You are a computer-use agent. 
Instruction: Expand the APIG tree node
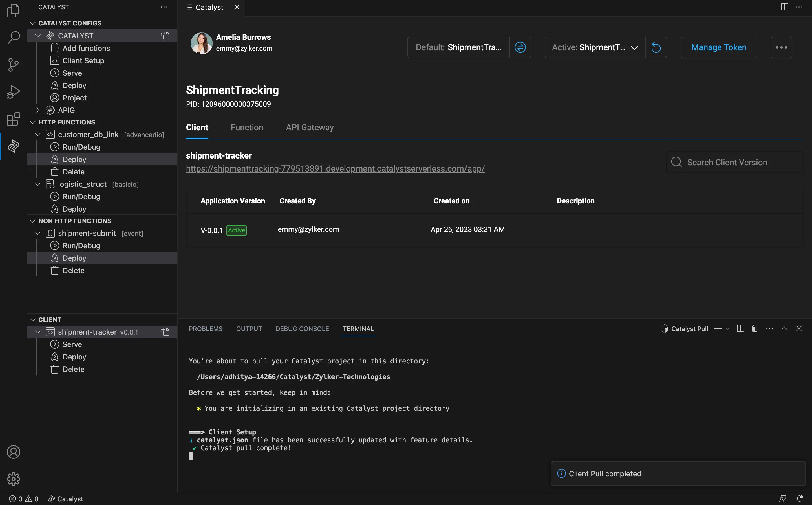38,110
